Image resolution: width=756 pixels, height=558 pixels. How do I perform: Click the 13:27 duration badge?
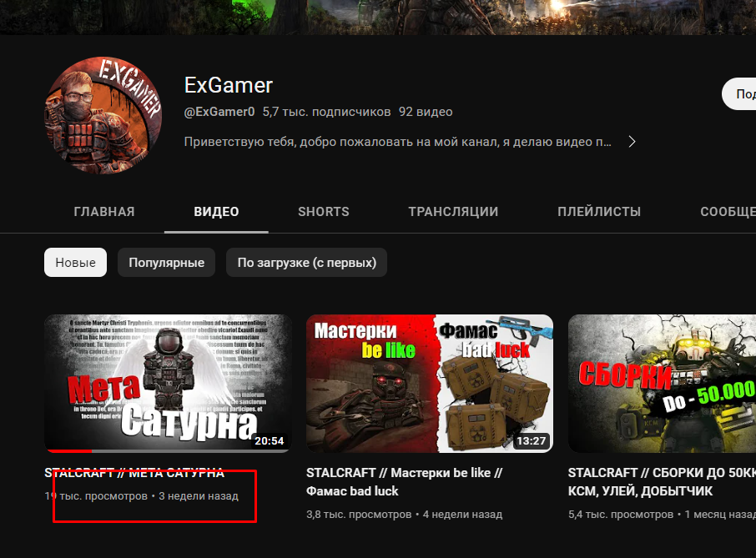click(x=532, y=441)
